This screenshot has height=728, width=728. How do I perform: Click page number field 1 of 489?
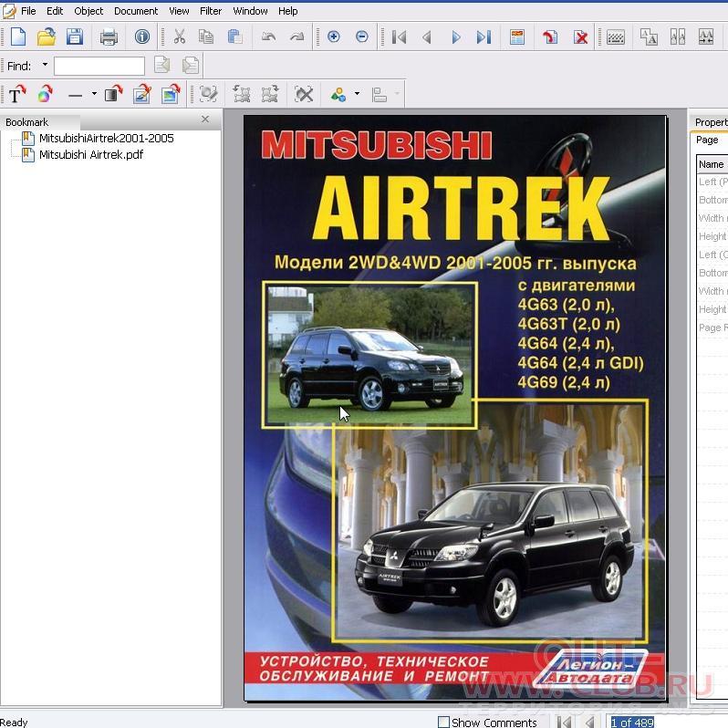pos(631,722)
